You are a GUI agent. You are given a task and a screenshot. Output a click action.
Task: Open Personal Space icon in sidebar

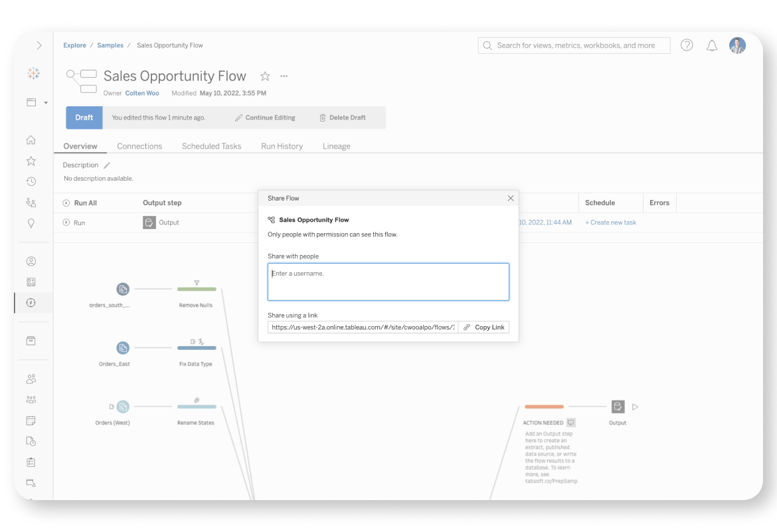[31, 261]
